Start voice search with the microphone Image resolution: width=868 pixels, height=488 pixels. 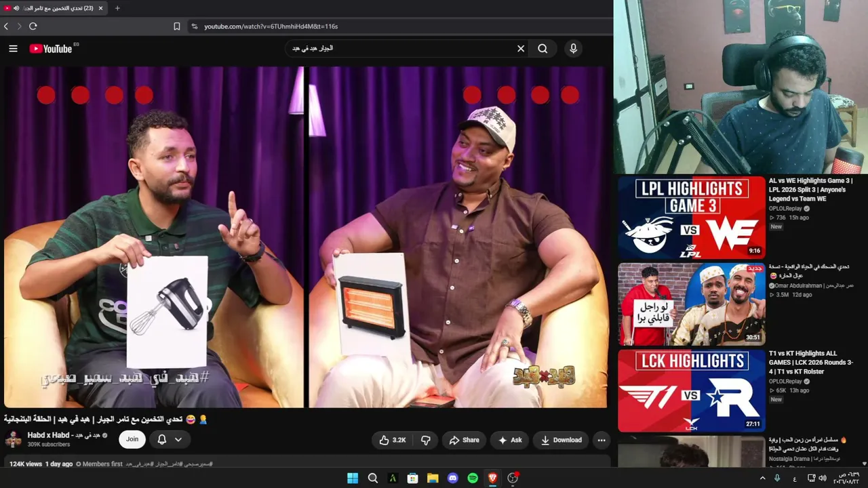(574, 49)
